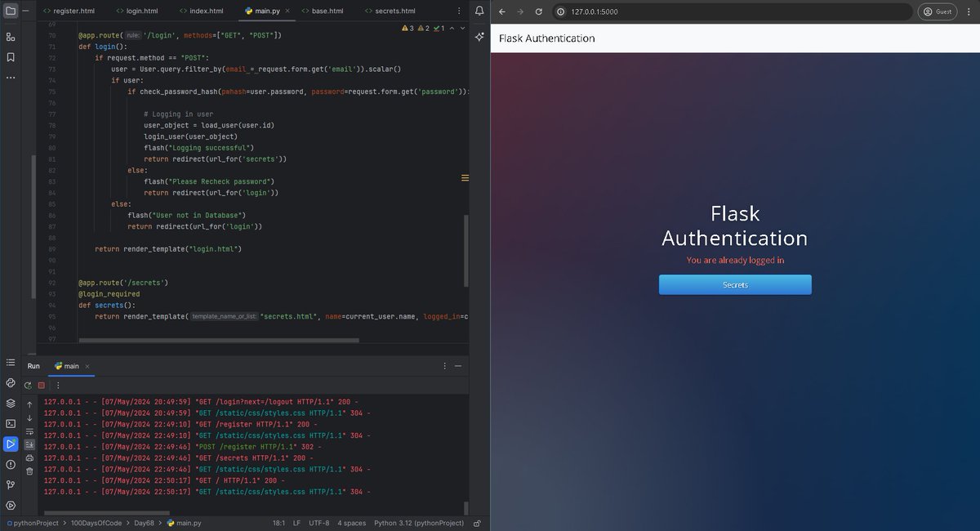Open the Python Packages layers icon
Image resolution: width=980 pixels, height=531 pixels.
point(11,403)
